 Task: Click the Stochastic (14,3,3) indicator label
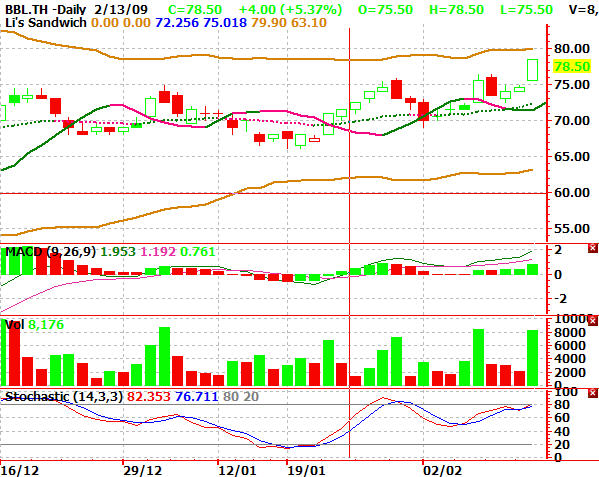pyautogui.click(x=64, y=397)
